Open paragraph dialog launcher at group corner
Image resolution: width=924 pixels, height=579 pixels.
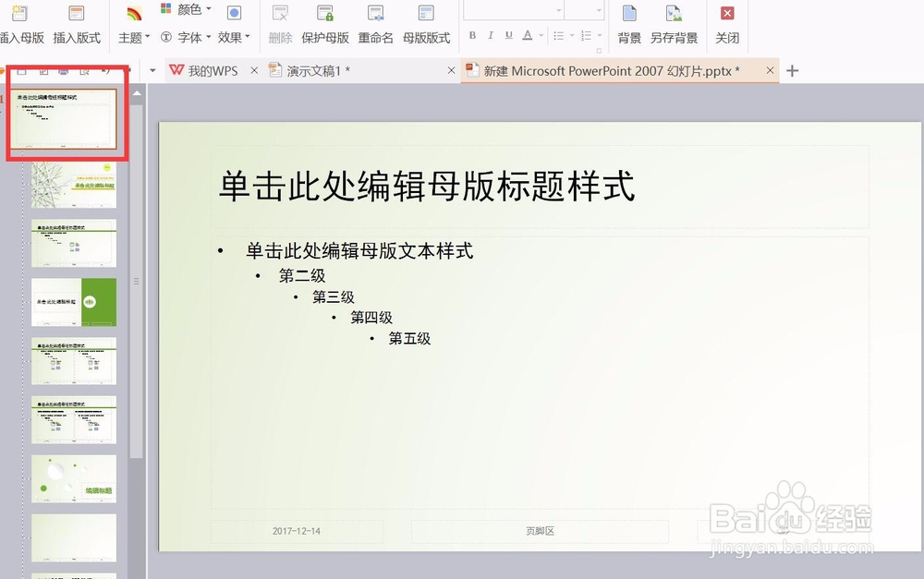point(599,51)
